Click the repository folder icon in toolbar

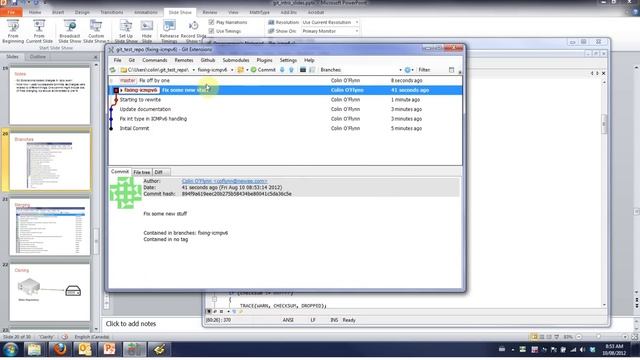tap(124, 70)
